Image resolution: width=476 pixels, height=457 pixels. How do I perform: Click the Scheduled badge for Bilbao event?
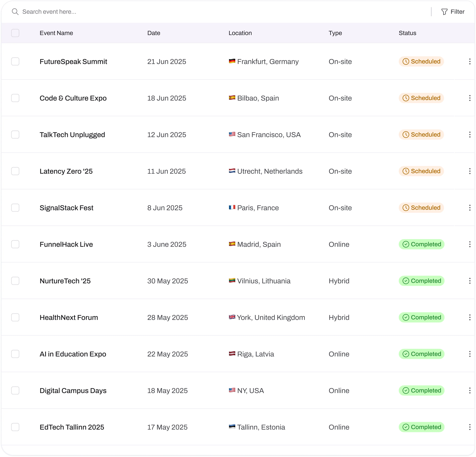(421, 98)
